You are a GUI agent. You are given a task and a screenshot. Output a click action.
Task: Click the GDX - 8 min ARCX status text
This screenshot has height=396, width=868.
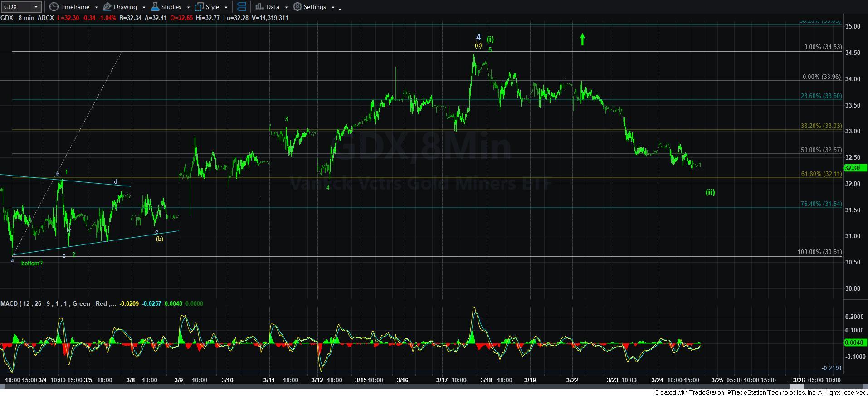[27, 18]
